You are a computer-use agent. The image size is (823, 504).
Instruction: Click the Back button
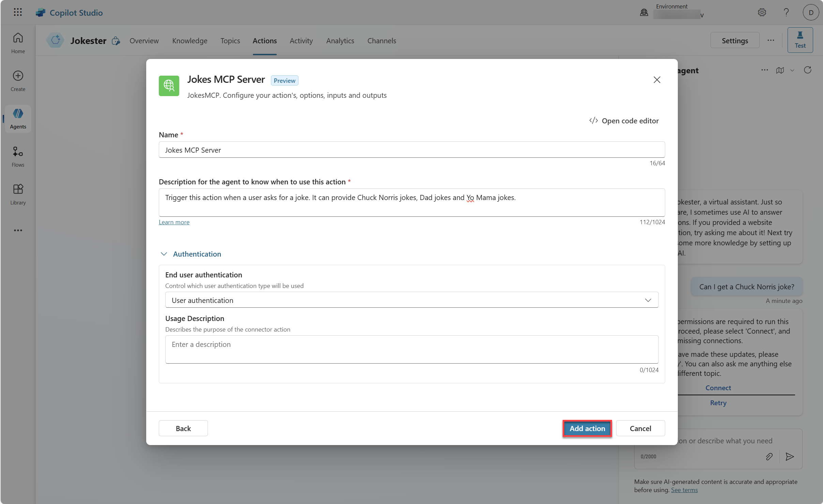[x=183, y=428]
